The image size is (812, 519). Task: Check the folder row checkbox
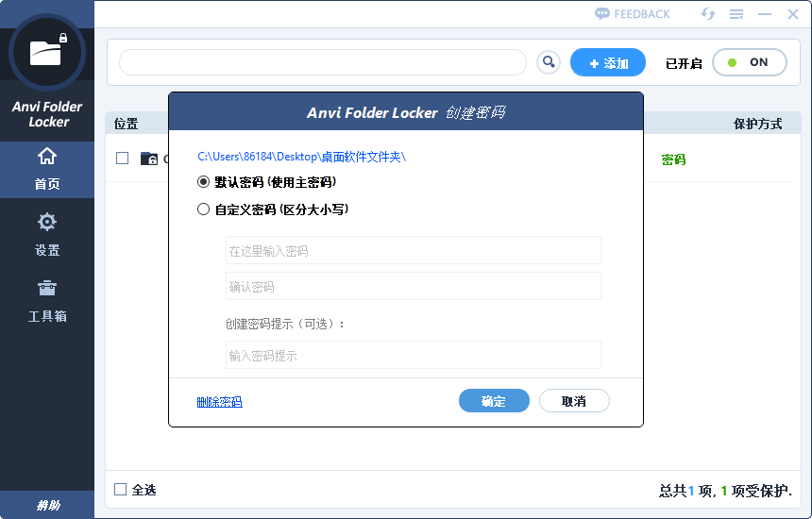click(x=122, y=158)
